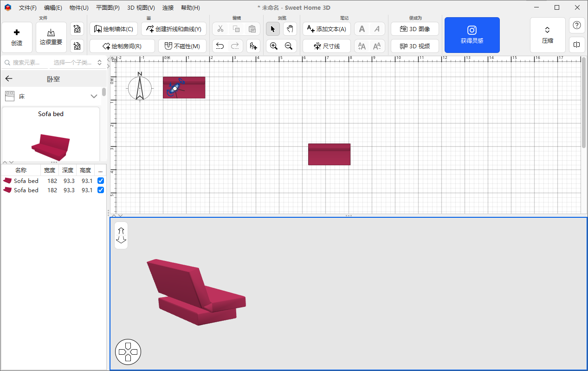Toggle the 不磁性(M) magnetism setting

[x=182, y=46]
